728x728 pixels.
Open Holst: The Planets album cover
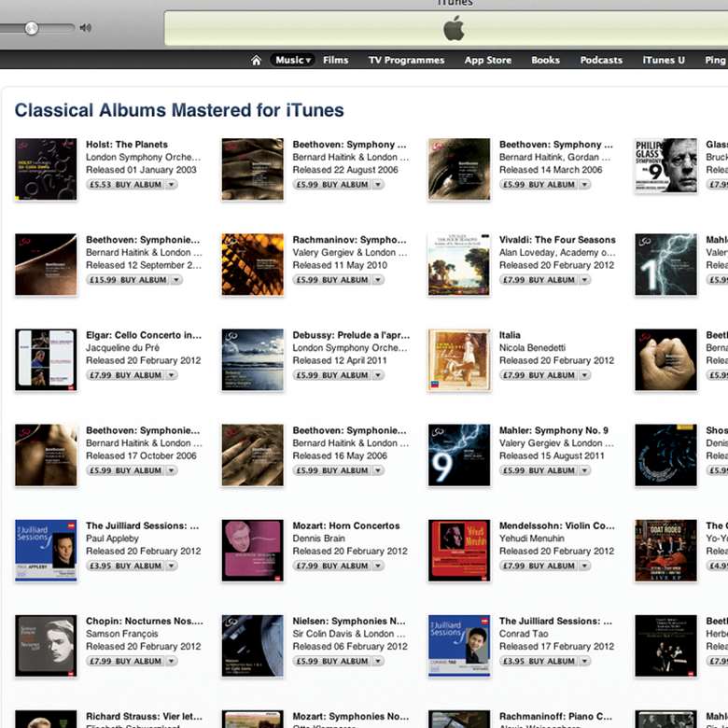46,170
